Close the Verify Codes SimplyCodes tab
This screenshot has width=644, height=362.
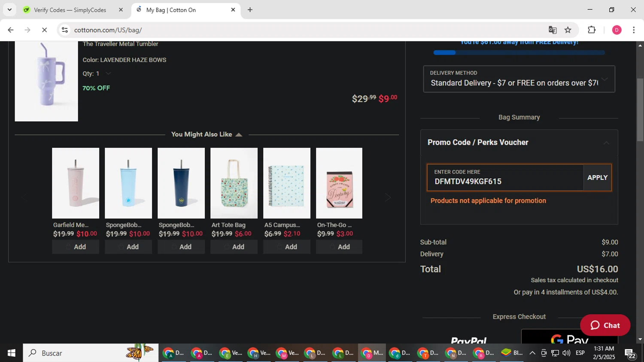point(121,10)
